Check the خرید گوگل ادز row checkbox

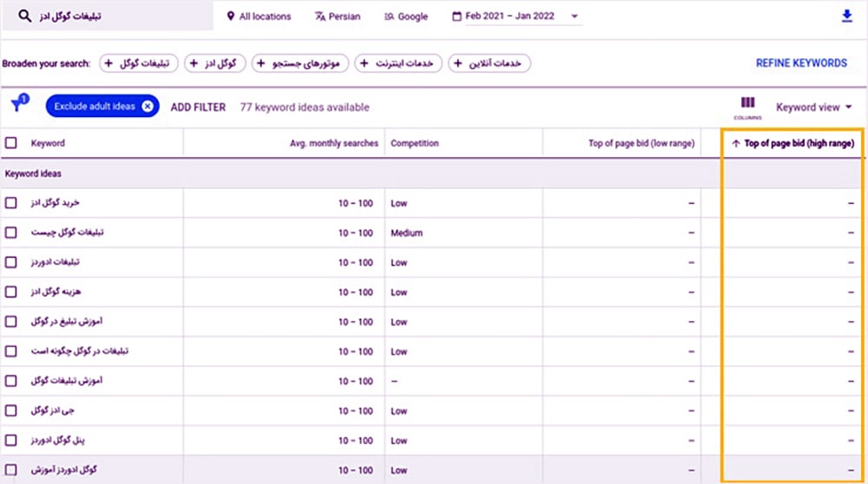tap(11, 203)
